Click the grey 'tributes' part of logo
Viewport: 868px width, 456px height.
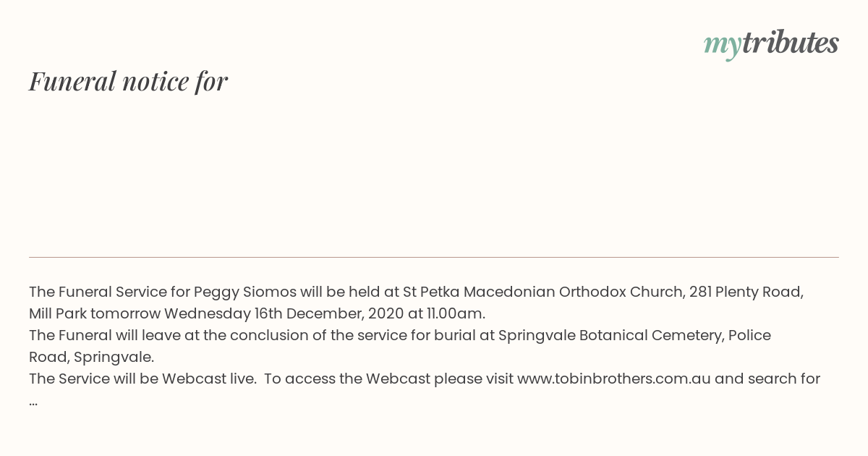[790, 43]
